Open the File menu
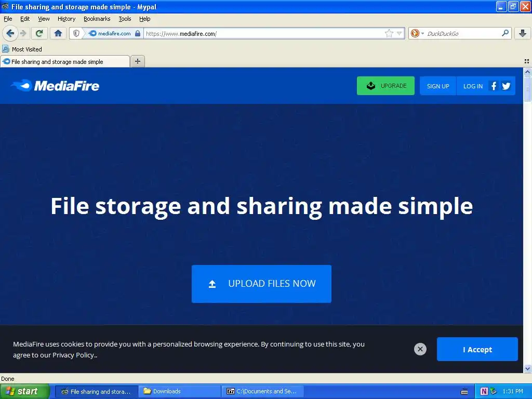The width and height of the screenshot is (532, 399). [8, 19]
